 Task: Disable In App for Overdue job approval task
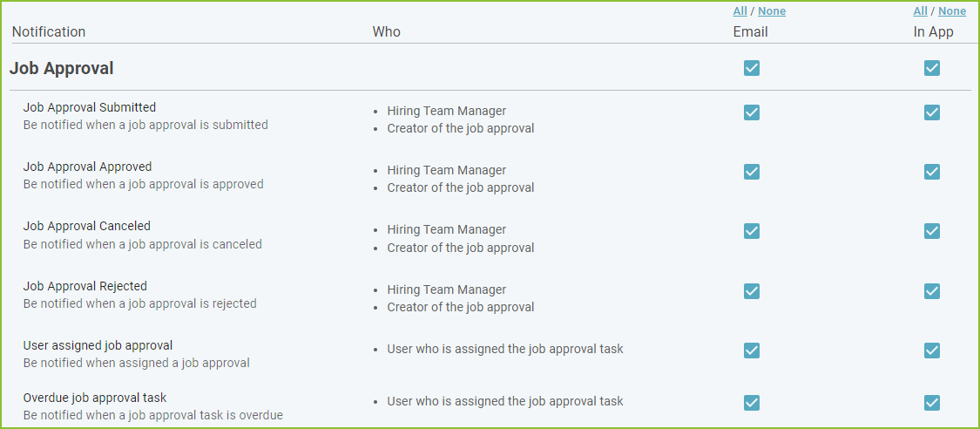coord(931,403)
